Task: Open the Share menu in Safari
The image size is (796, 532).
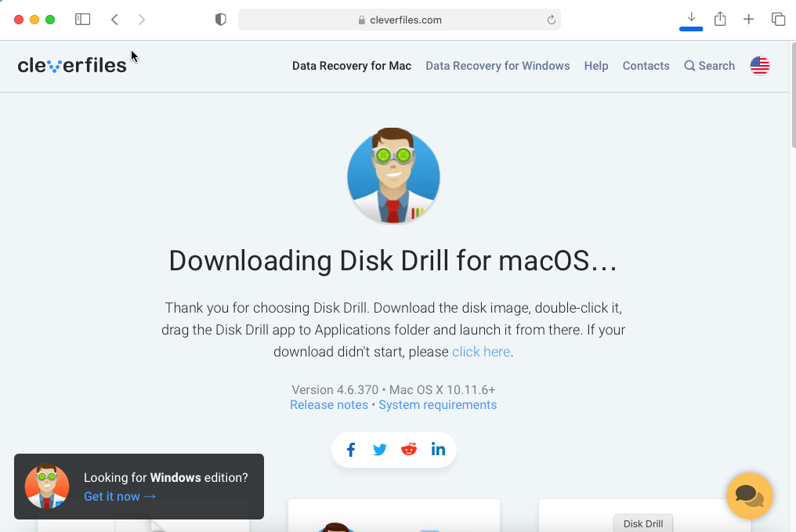Action: tap(720, 19)
